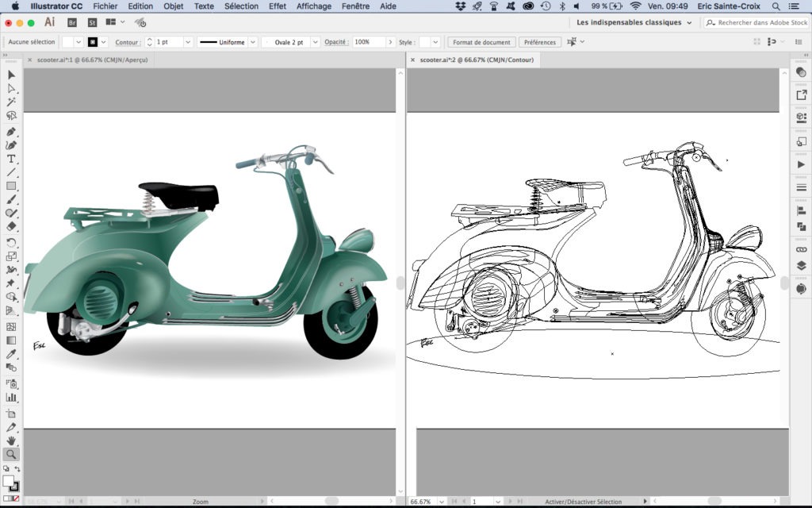The height and width of the screenshot is (508, 812).
Task: Select the Width/Warp tool
Action: (11, 270)
